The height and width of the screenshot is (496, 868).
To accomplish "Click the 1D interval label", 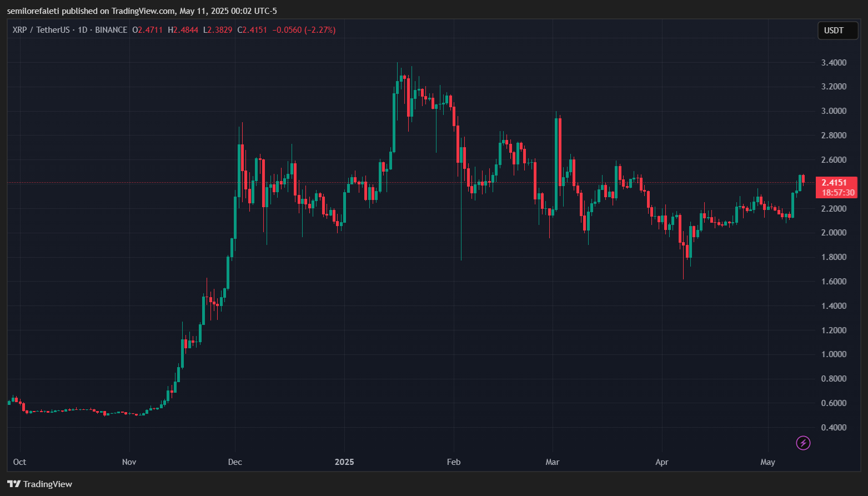I will (83, 30).
